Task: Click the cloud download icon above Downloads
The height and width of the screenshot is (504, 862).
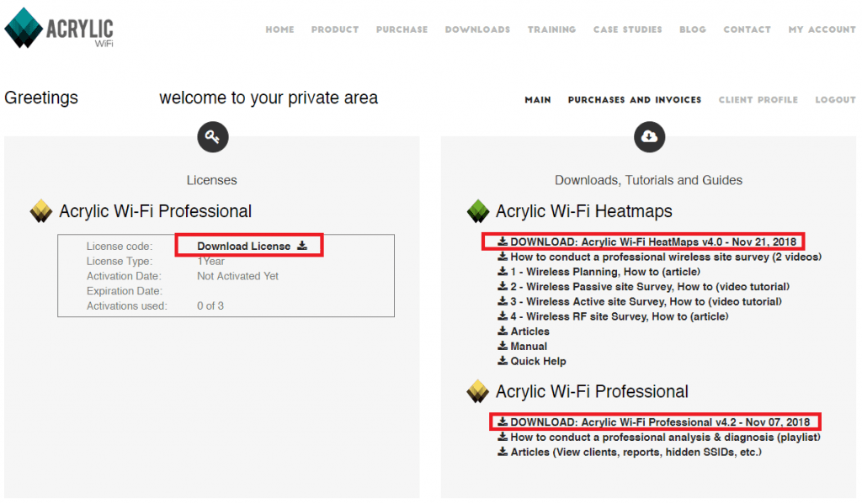Action: pyautogui.click(x=649, y=137)
